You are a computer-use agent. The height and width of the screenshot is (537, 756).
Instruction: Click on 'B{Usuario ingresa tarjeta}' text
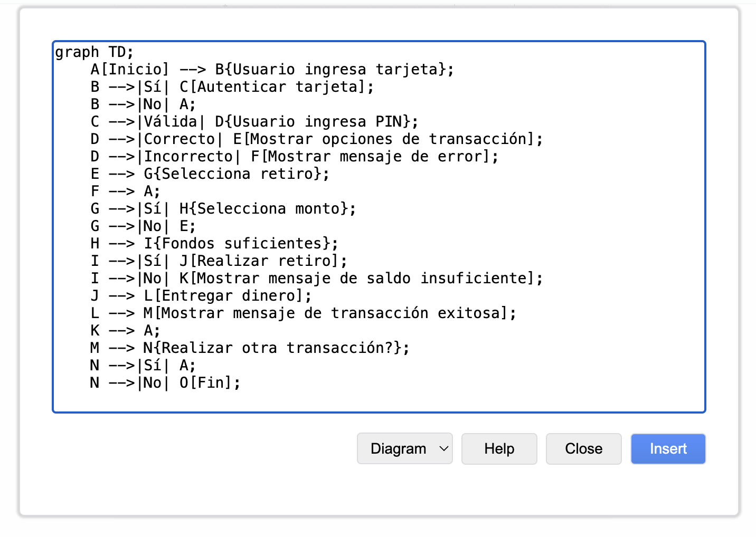pyautogui.click(x=332, y=70)
